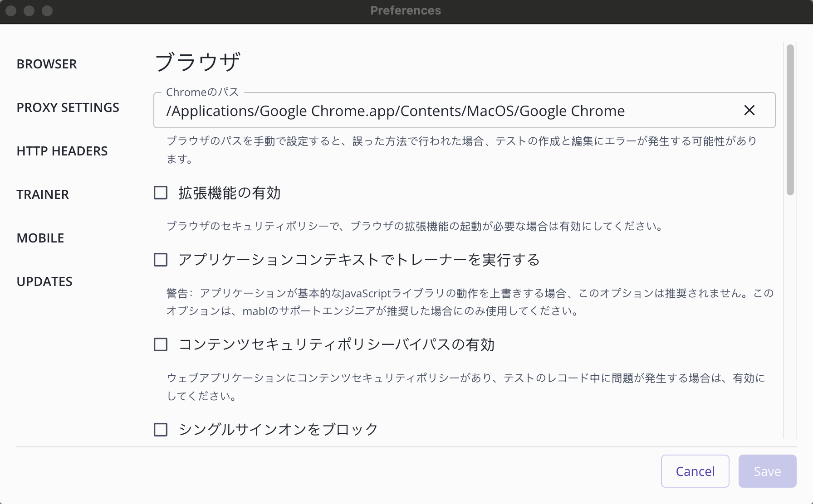
Task: Check アプリケーションコンテキストでトレーナーを実行する option
Action: click(x=161, y=260)
